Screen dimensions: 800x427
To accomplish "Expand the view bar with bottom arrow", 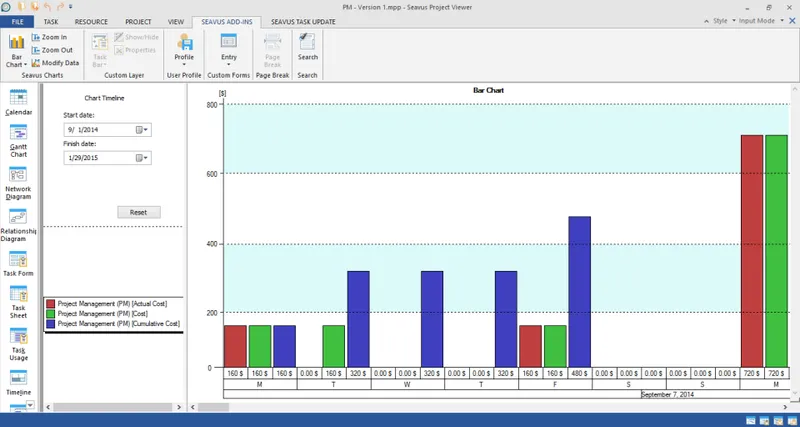I will pos(30,405).
